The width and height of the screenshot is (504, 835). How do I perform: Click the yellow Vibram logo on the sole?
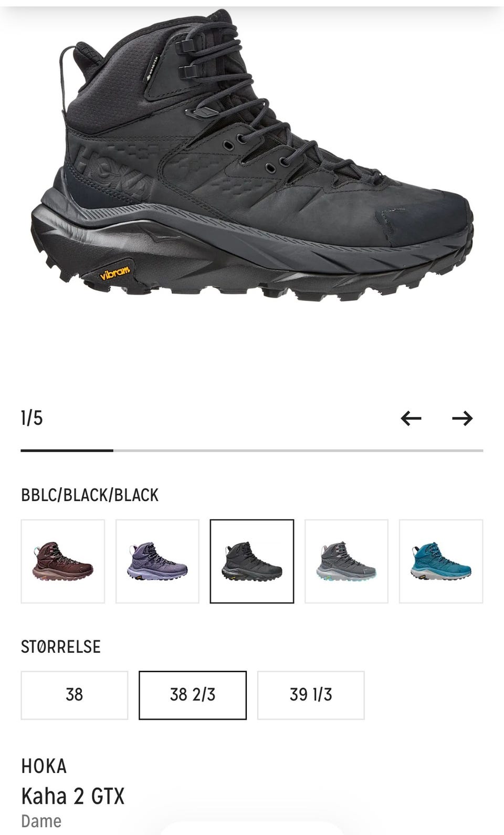click(x=114, y=274)
